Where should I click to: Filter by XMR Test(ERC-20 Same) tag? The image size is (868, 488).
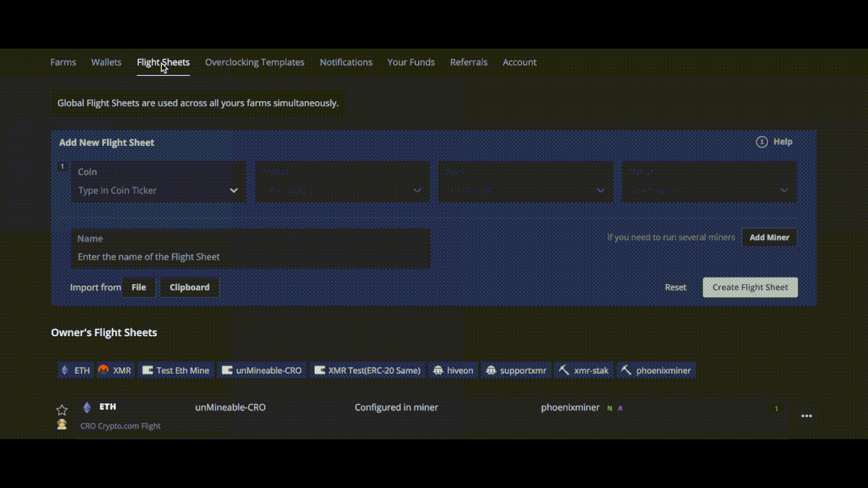[x=367, y=370]
